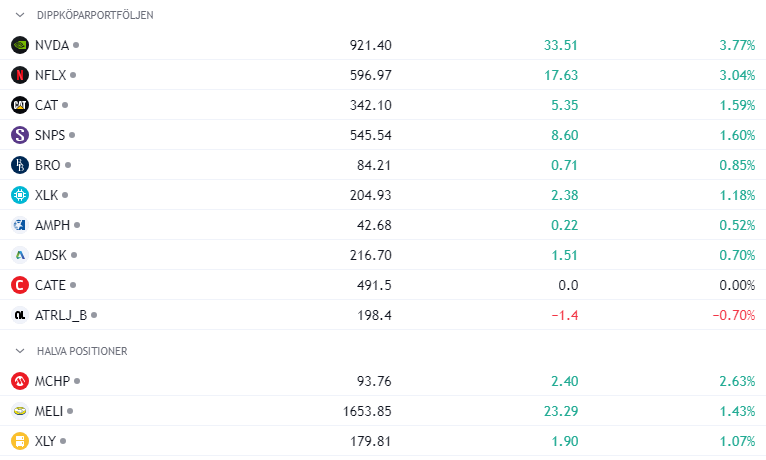Viewport: 766px width, 460px height.
Task: Collapse the DIPPKÖPARPORTFÖLJEN section chevron
Action: point(20,15)
